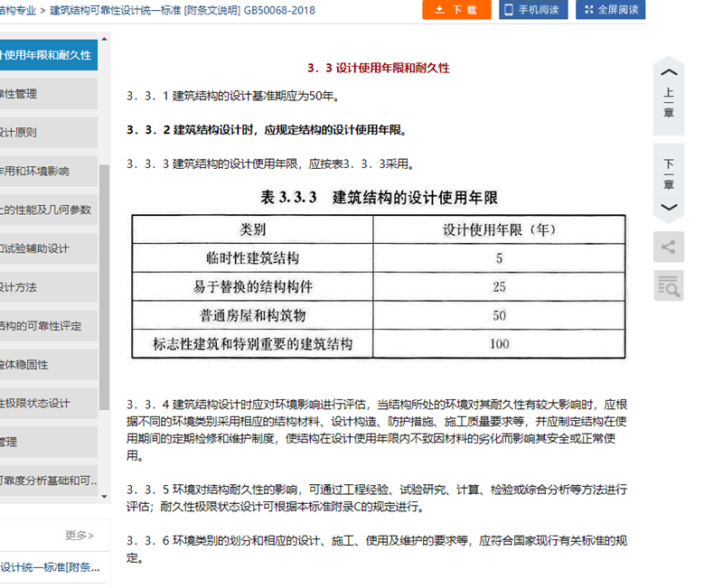Click clause 3.3.3 text line

[x=270, y=164]
